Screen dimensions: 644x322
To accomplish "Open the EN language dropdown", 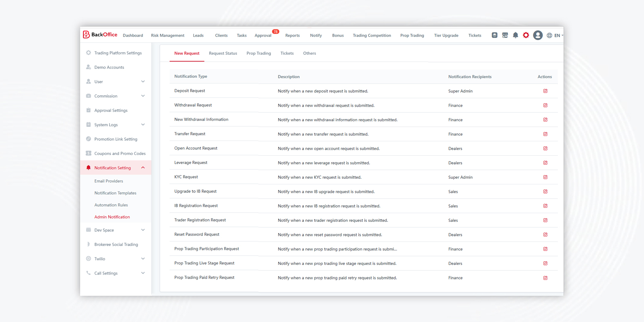I will 555,35.
